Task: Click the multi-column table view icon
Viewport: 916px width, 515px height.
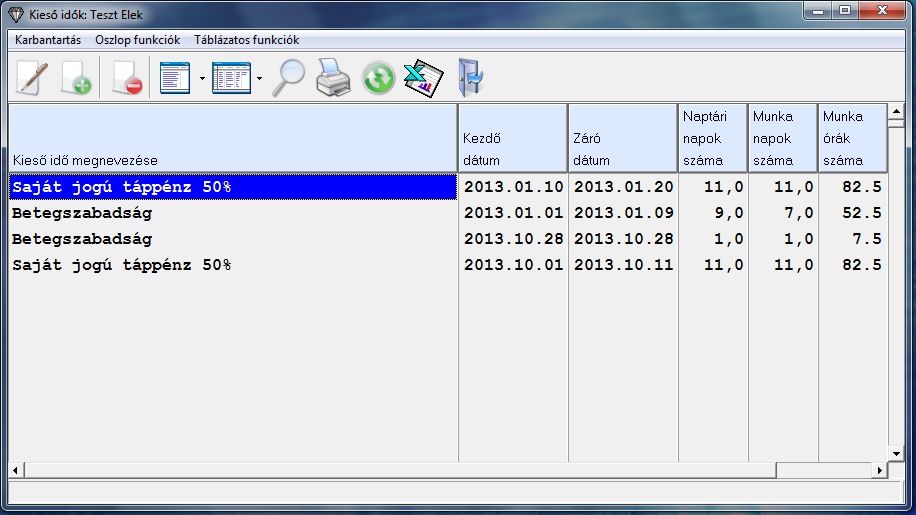Action: coord(231,77)
